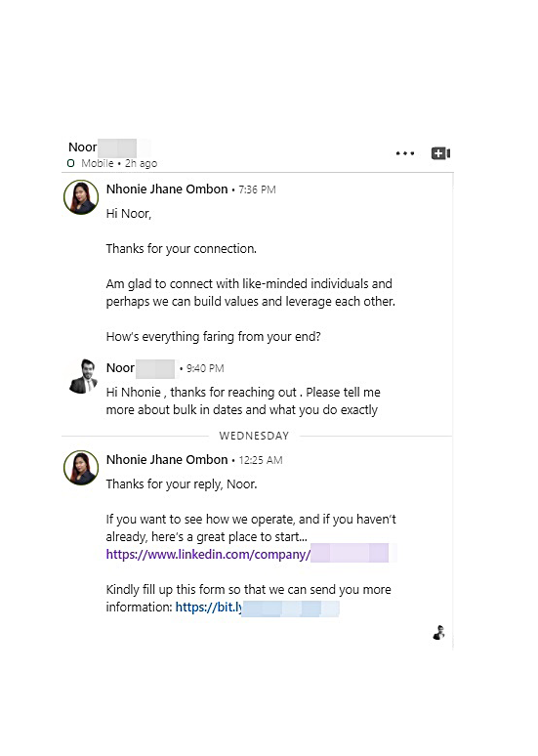Open the three-dot conversation options menu
The width and height of the screenshot is (538, 756).
tap(405, 153)
